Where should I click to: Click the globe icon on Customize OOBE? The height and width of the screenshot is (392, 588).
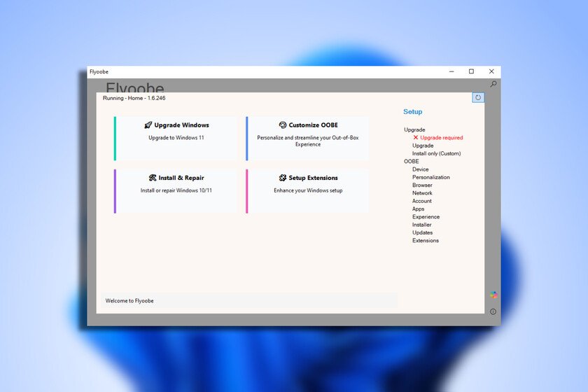tap(283, 125)
